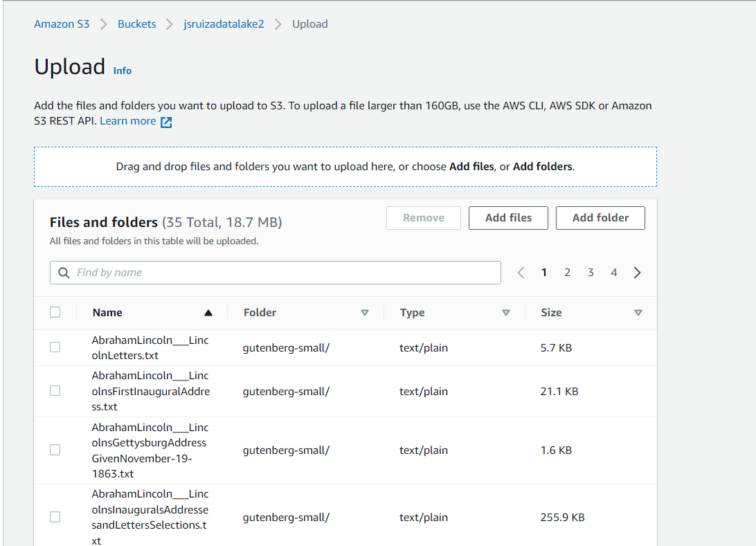
Task: Open the Folder column filter dropdown
Action: tap(365, 313)
